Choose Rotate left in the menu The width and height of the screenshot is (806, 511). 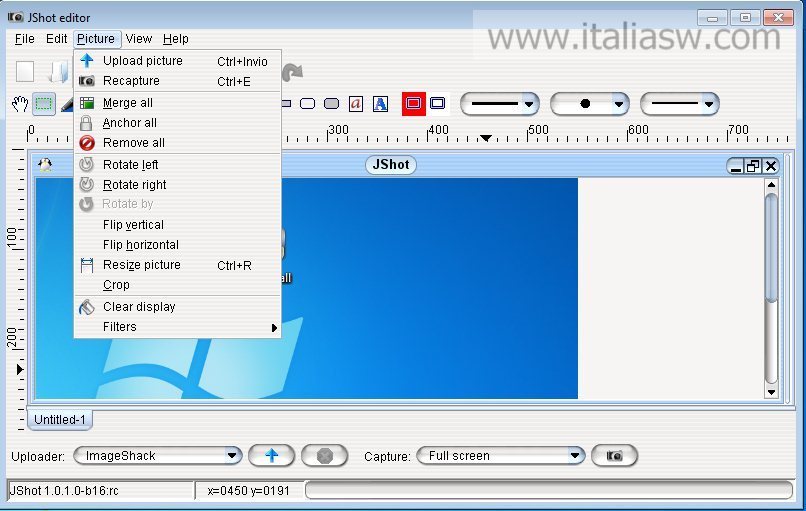[x=178, y=165]
